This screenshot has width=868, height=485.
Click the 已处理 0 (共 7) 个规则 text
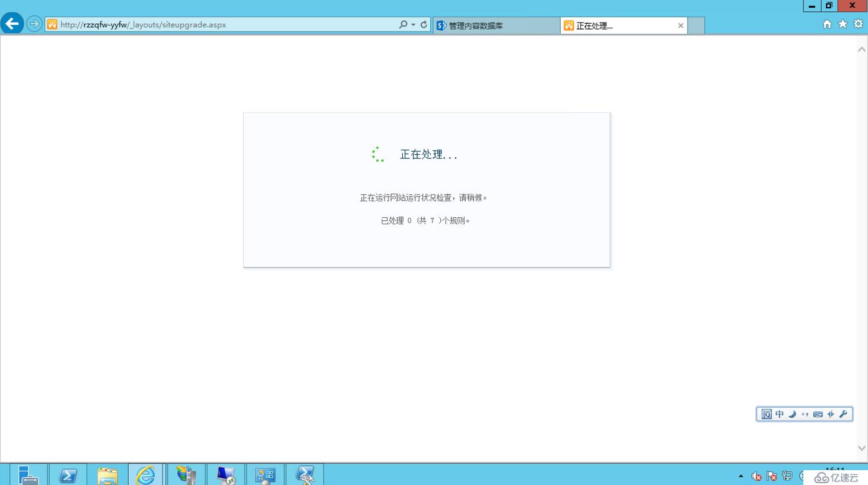[425, 221]
